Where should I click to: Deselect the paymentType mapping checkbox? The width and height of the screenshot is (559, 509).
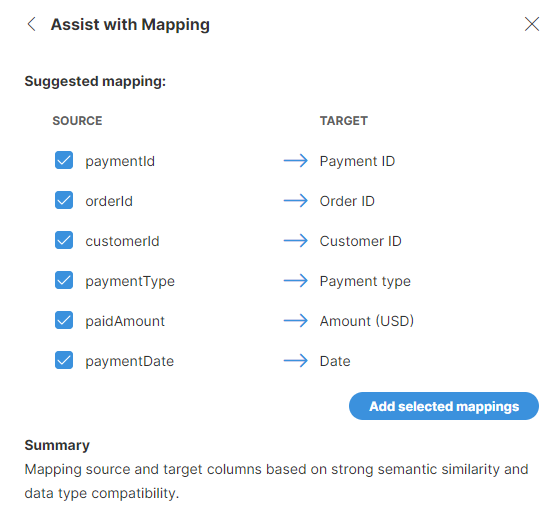64,280
